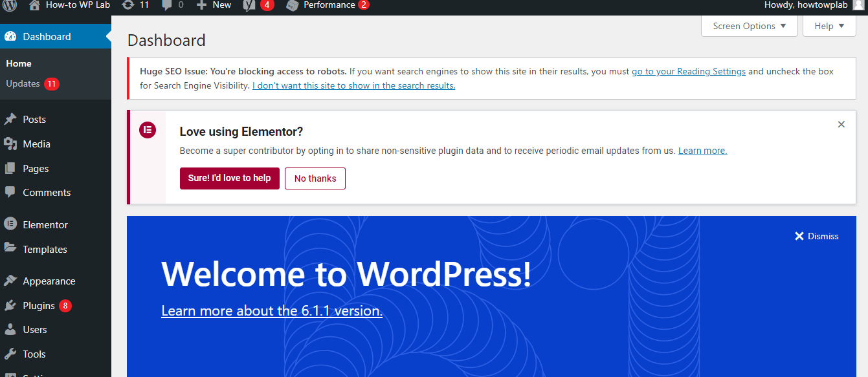The width and height of the screenshot is (868, 377).
Task: Follow the "go to your Reading Settings" link
Action: pos(688,72)
